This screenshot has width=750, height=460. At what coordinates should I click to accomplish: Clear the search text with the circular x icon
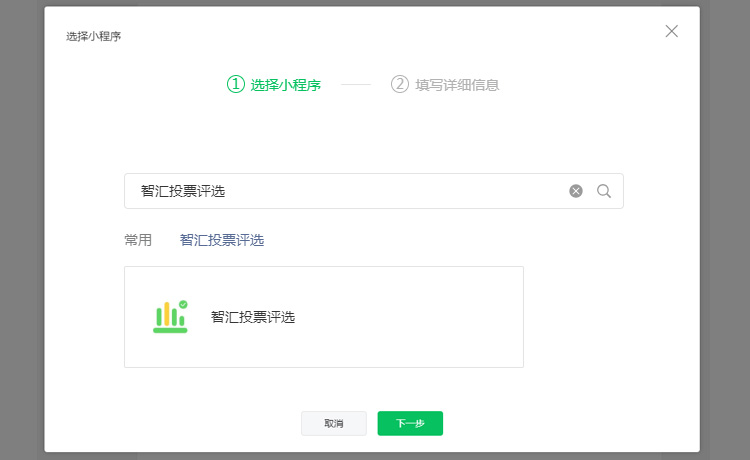point(576,191)
